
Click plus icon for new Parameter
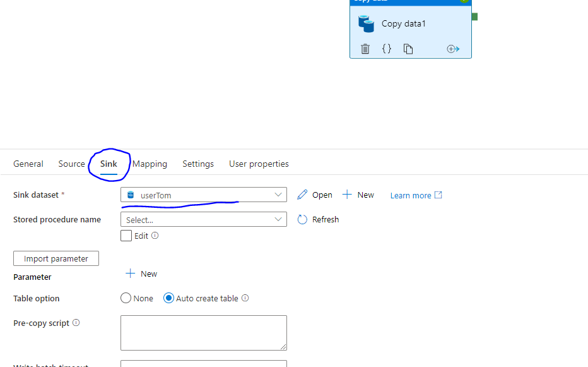pos(130,274)
